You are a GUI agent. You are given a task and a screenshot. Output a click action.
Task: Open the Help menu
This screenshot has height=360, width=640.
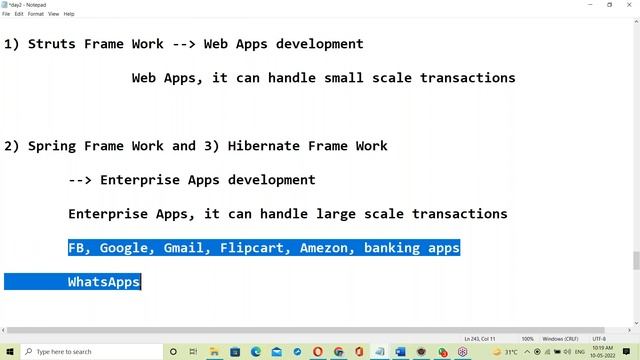pos(69,14)
